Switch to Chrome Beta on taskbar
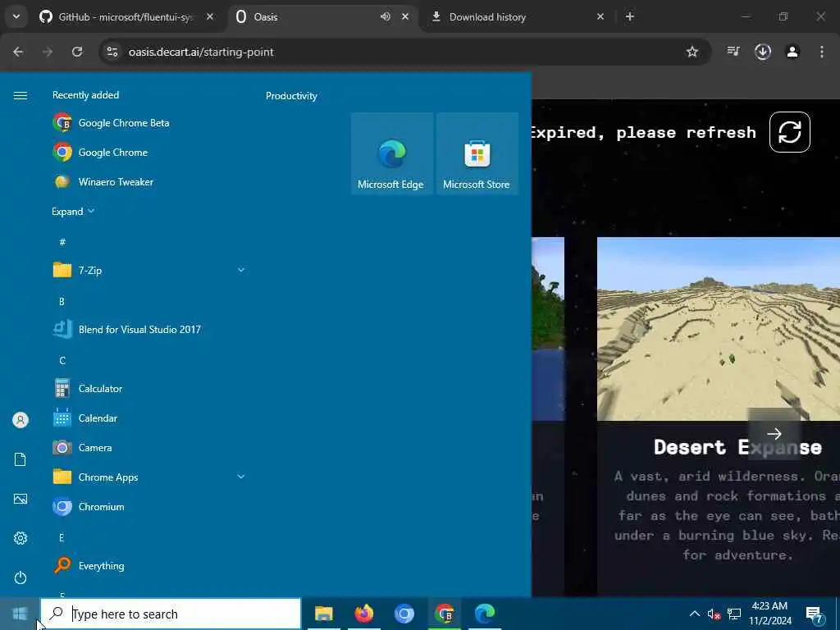This screenshot has width=840, height=630. pyautogui.click(x=444, y=614)
